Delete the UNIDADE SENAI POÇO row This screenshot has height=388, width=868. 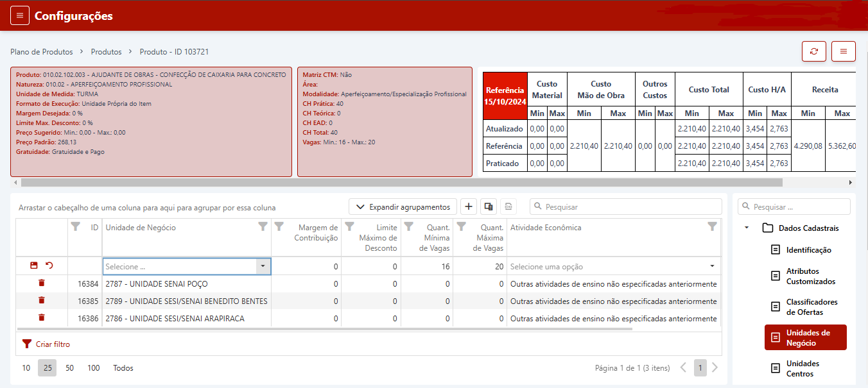coord(42,283)
